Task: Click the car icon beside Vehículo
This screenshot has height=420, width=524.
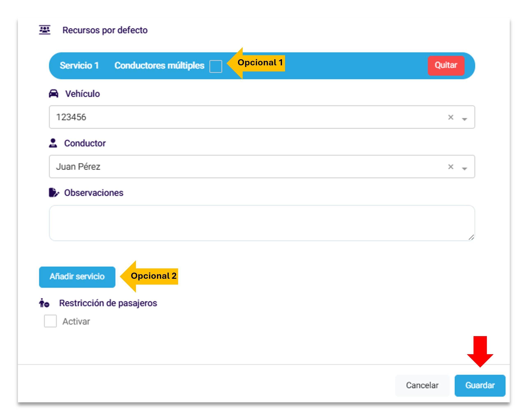Action: click(53, 94)
